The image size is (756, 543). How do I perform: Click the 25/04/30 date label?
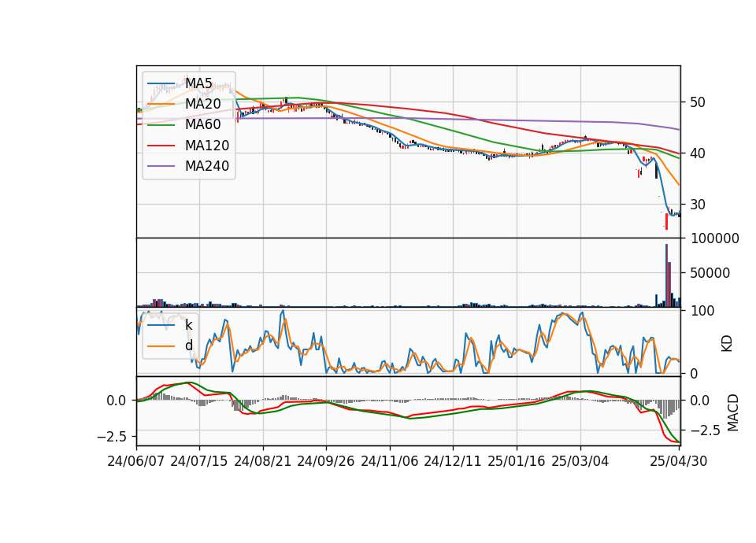coord(678,461)
